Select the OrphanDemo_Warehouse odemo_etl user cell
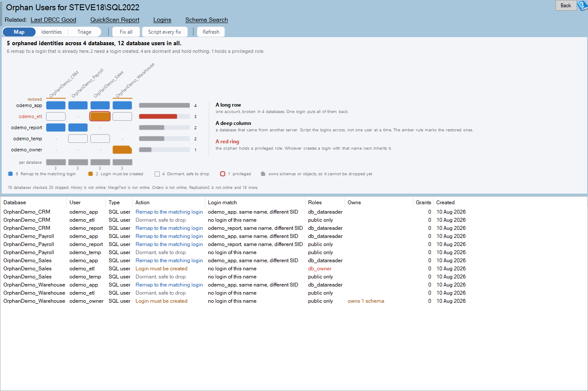The width and height of the screenshot is (588, 391). tap(82, 293)
